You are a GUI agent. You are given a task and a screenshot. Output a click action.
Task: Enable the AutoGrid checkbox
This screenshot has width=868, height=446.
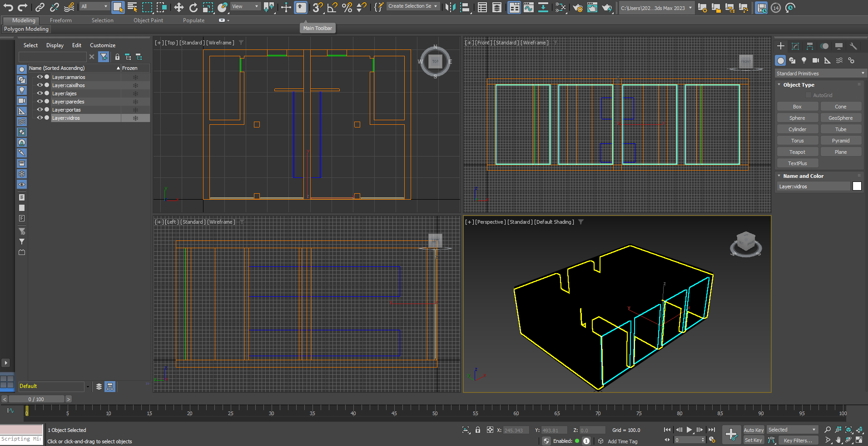click(808, 95)
